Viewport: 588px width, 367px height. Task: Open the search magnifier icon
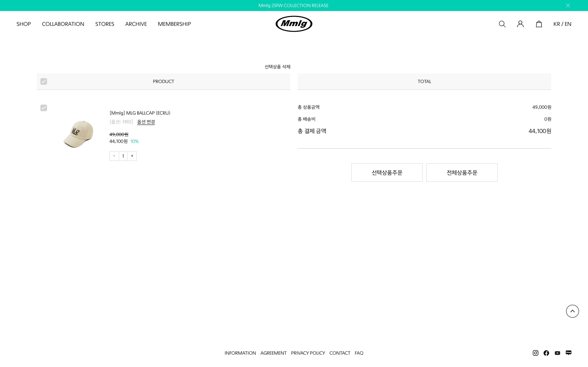pos(502,24)
